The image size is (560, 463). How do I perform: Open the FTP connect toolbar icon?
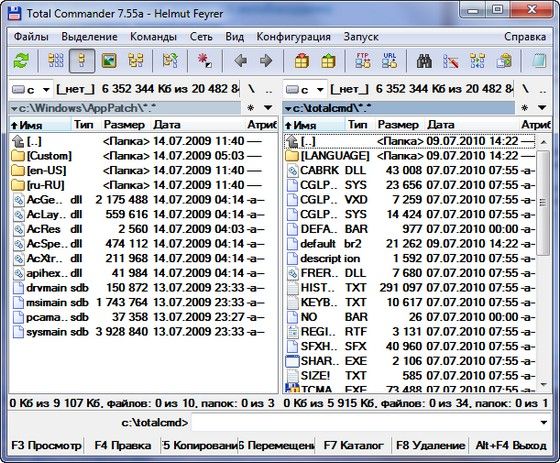(x=363, y=61)
